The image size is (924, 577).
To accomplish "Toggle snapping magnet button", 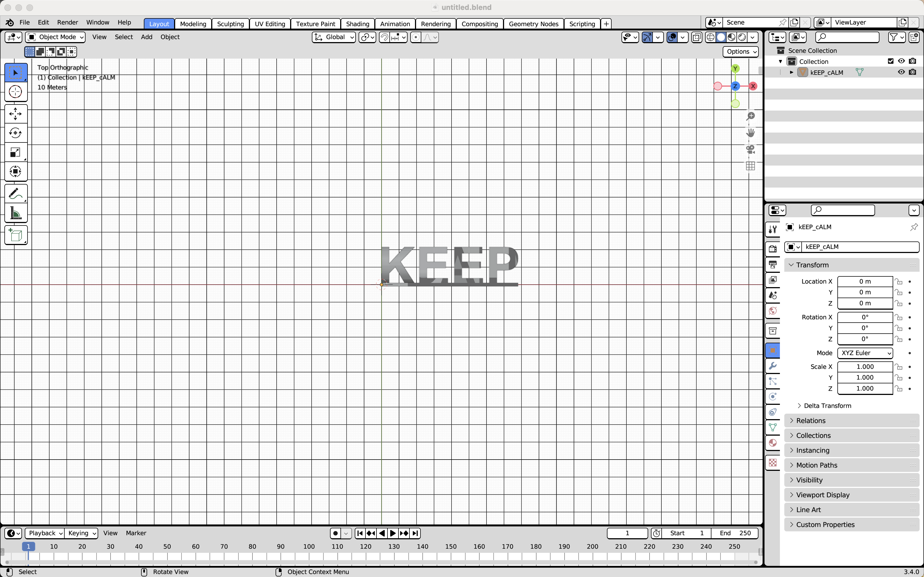I will pyautogui.click(x=384, y=37).
